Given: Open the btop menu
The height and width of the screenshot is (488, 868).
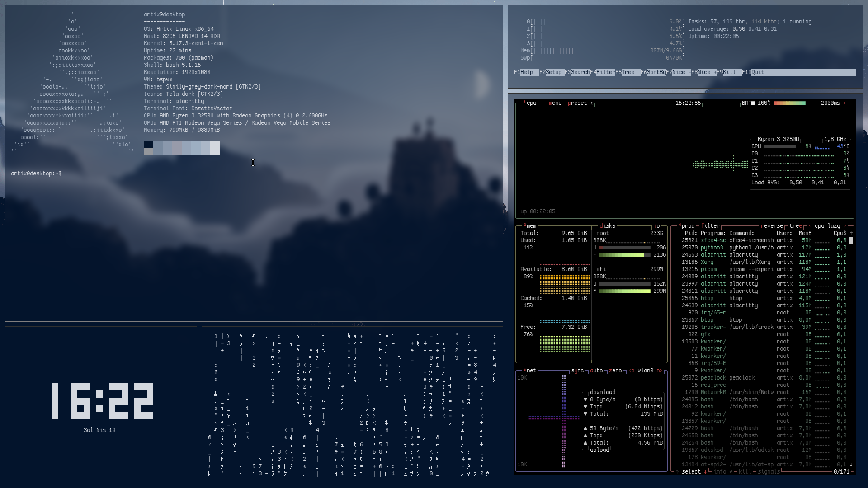Looking at the screenshot, I should [x=555, y=103].
